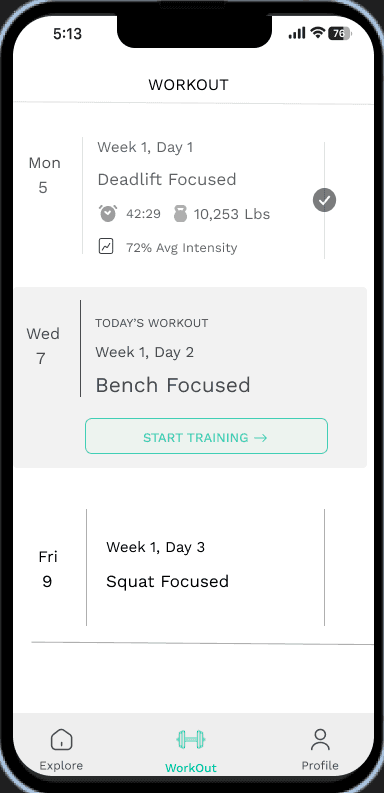384x793 pixels.
Task: Tap the 72% Avg Intensity label
Action: (x=182, y=248)
